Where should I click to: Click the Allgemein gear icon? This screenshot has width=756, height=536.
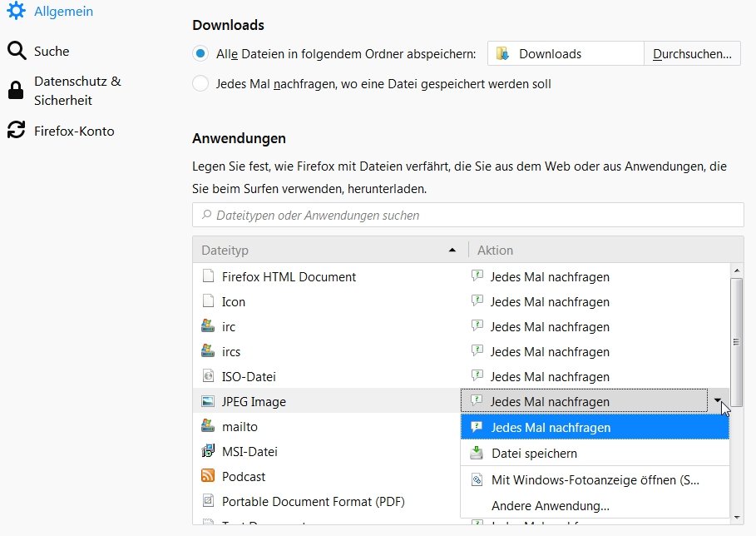click(x=16, y=12)
